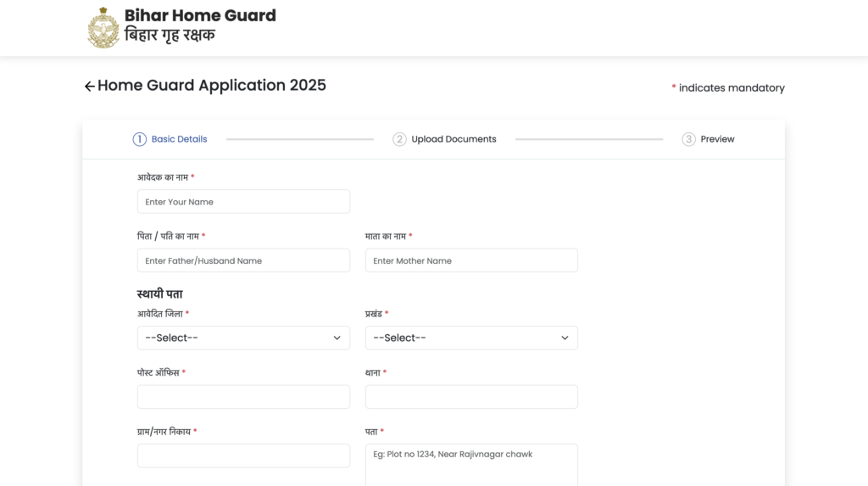Click the Enter Mother Name field

pyautogui.click(x=471, y=260)
